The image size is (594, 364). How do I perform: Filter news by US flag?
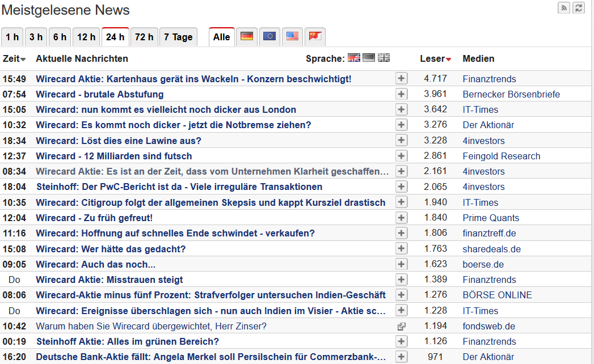pyautogui.click(x=292, y=36)
